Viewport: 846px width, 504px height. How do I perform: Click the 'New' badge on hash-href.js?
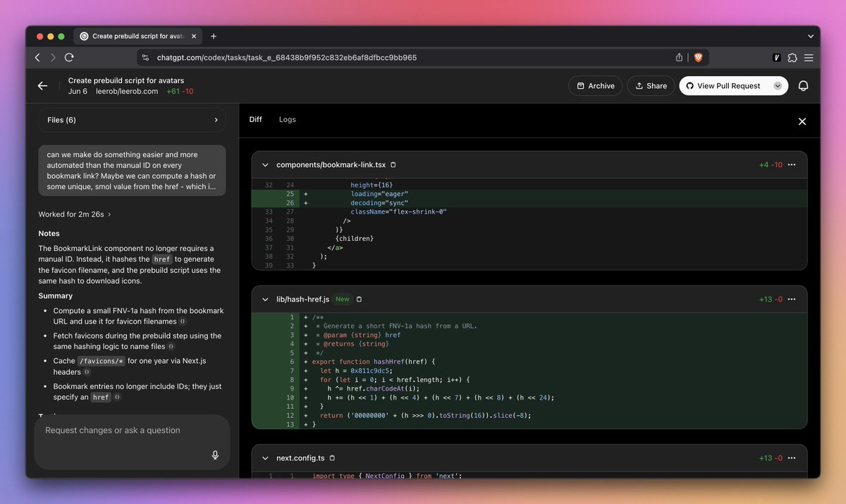pos(342,300)
